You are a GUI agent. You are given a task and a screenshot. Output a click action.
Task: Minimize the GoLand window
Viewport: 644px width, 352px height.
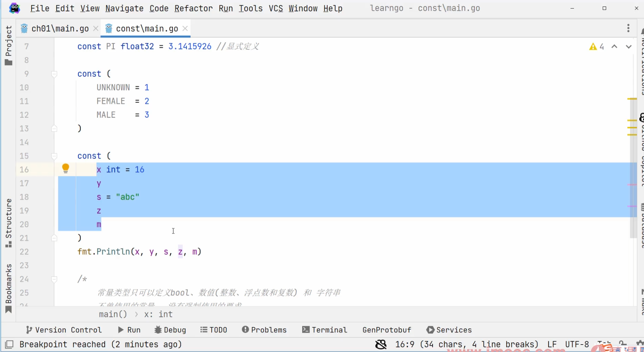[x=572, y=8]
